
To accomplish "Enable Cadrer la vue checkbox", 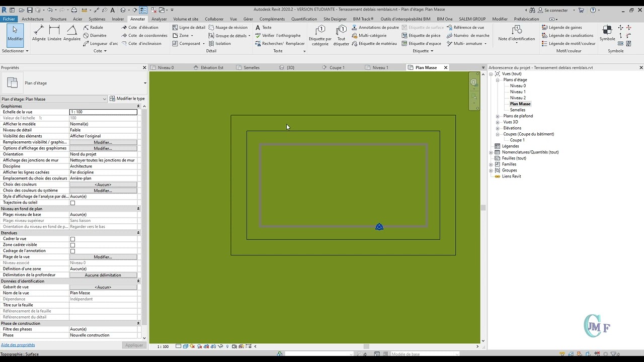I will pos(72,239).
